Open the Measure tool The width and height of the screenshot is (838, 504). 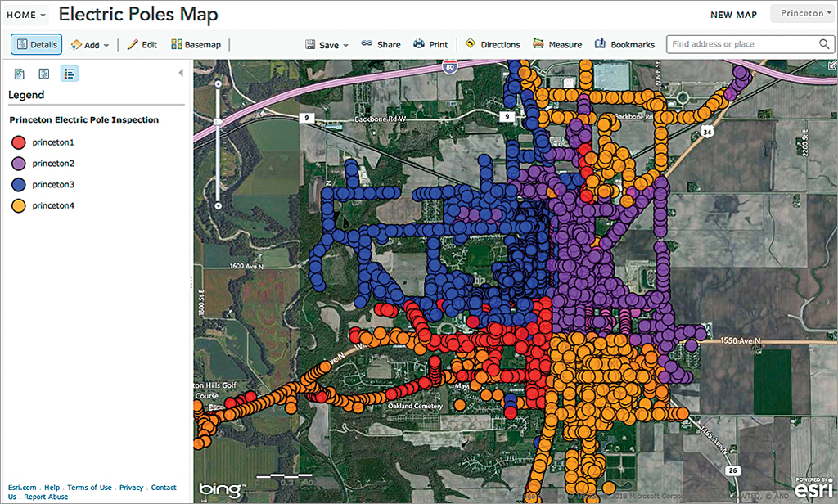coord(557,44)
